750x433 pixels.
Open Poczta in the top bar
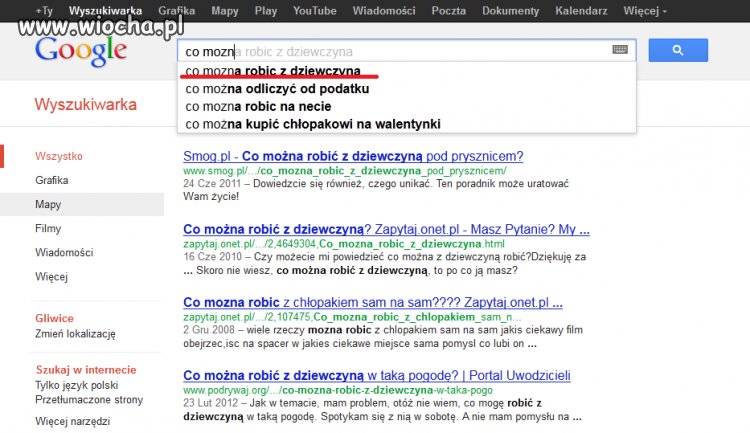(x=449, y=11)
